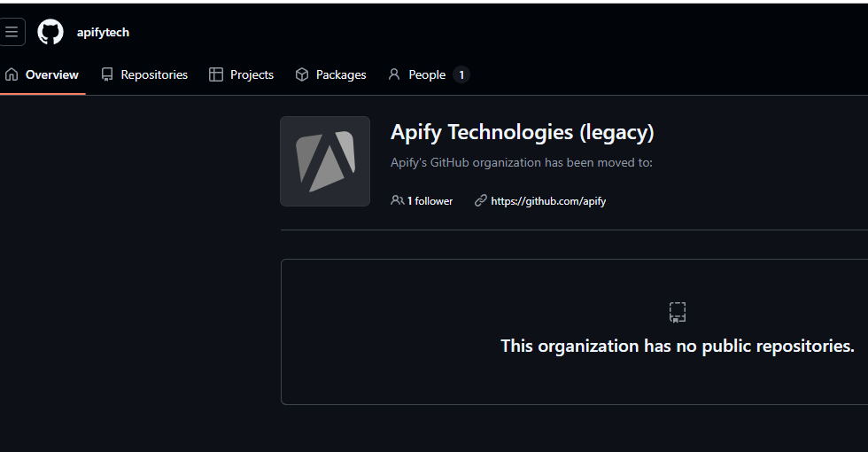Click the 'organization has been moved to' description

coord(522,163)
